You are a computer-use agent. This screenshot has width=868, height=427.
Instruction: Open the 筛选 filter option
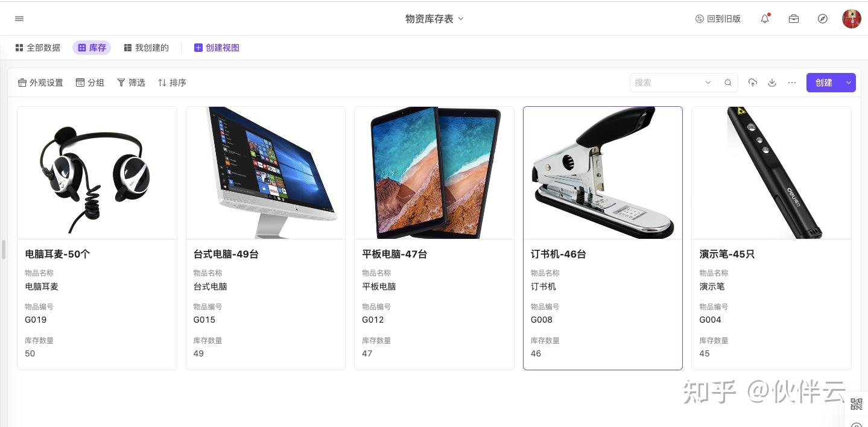[x=131, y=83]
